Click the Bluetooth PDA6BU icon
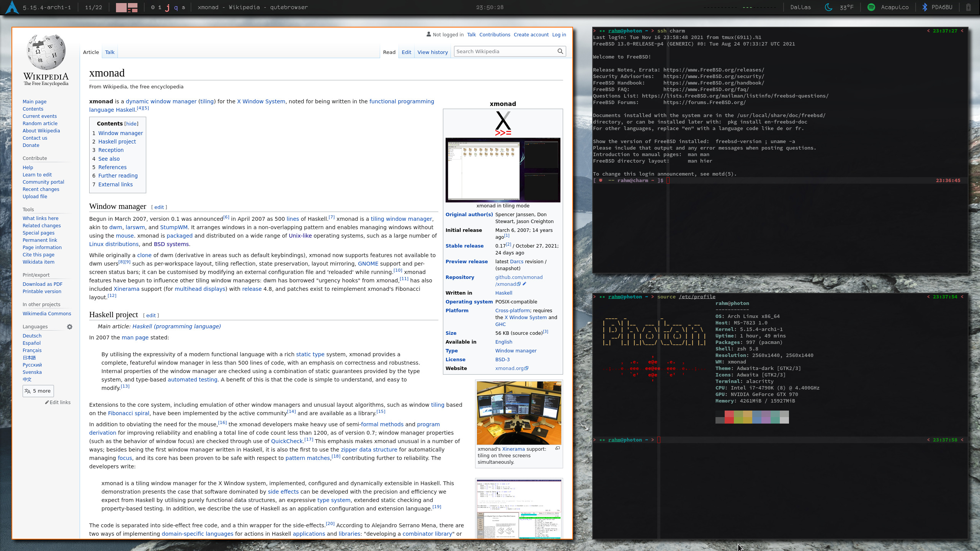Image resolution: width=980 pixels, height=551 pixels. point(925,7)
